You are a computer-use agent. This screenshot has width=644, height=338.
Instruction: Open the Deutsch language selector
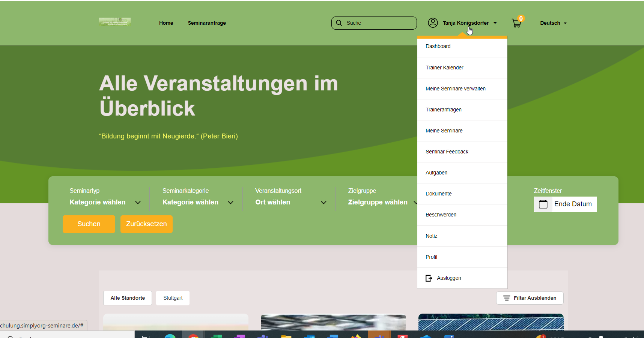point(553,23)
